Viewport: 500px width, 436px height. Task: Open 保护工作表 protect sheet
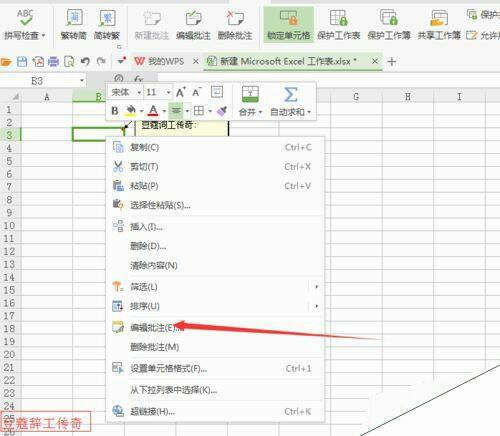[339, 25]
